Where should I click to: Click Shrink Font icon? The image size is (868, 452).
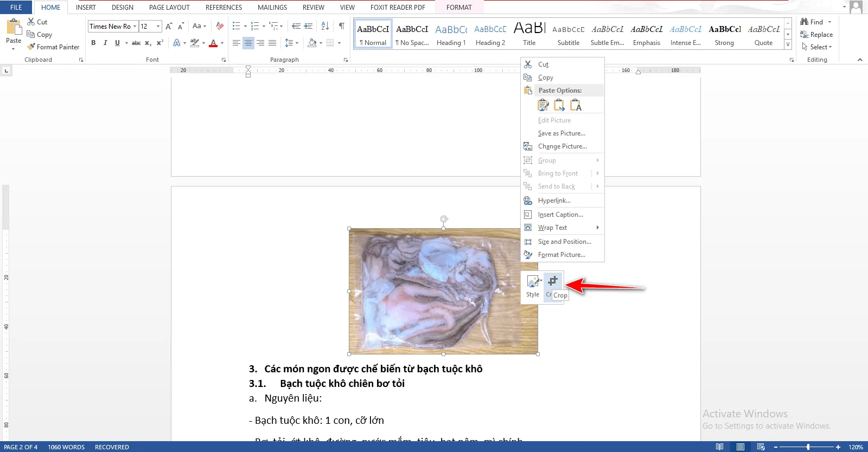(181, 26)
